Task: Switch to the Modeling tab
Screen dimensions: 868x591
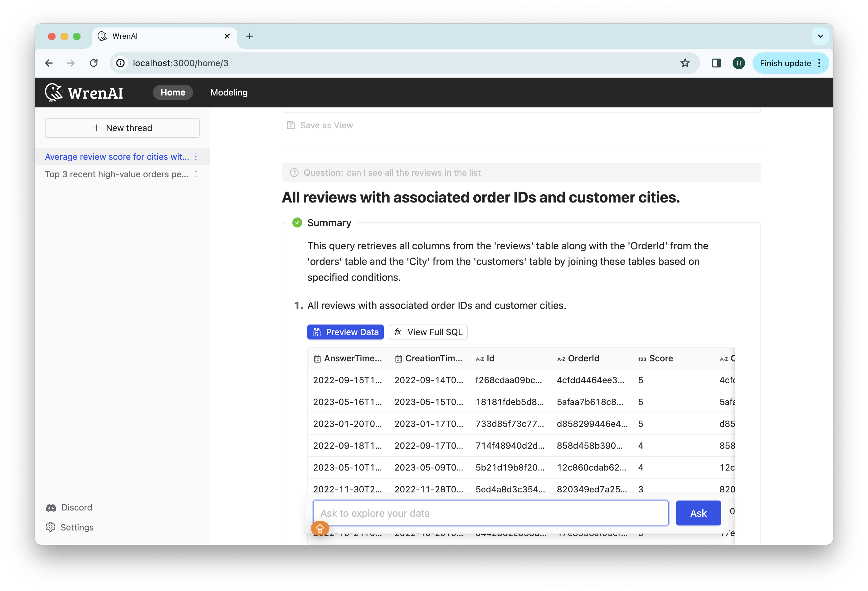Action: point(229,92)
